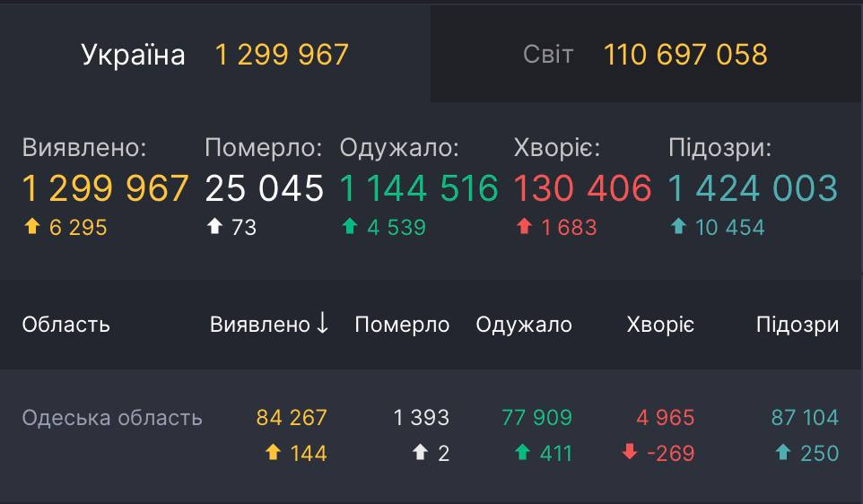Click the red up arrow beside 1 683
The image size is (863, 504).
tap(524, 228)
